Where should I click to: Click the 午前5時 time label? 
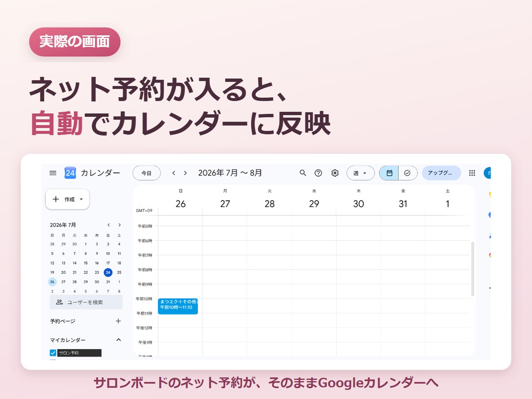coord(145,226)
